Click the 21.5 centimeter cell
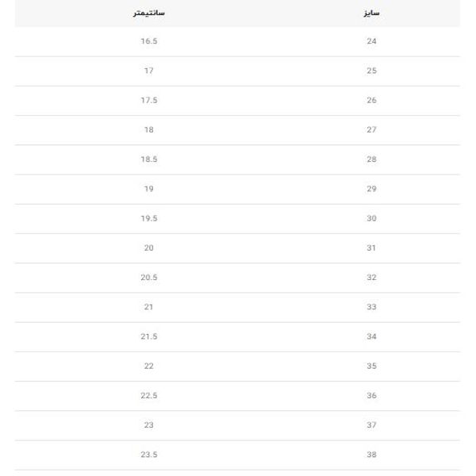Screen dimensions: 476x476 point(148,336)
